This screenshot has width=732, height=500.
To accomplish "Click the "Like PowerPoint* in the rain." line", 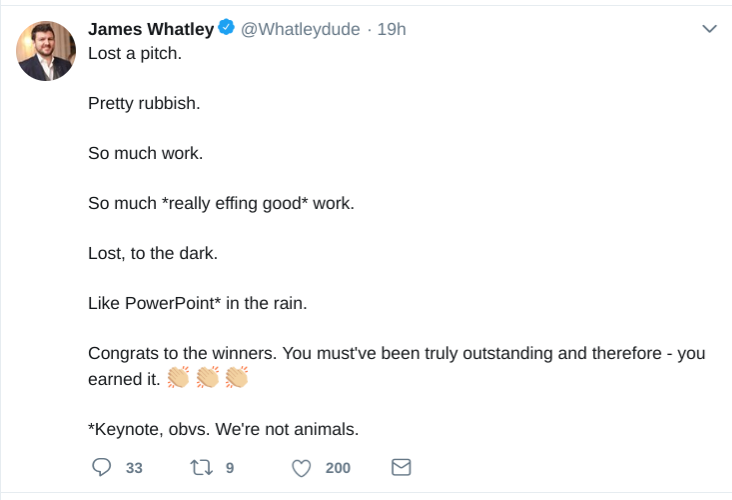I will point(197,303).
